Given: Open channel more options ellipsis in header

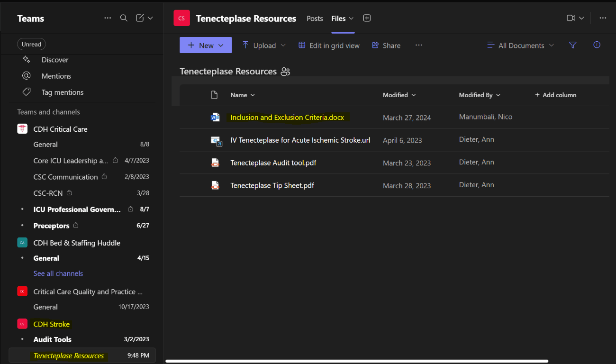Looking at the screenshot, I should click(603, 18).
